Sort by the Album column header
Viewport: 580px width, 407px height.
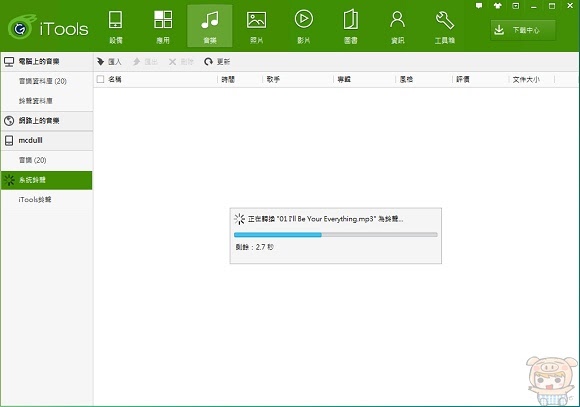[x=344, y=79]
